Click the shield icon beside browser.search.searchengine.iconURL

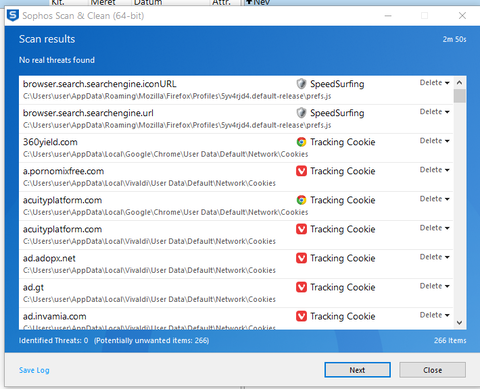point(301,84)
